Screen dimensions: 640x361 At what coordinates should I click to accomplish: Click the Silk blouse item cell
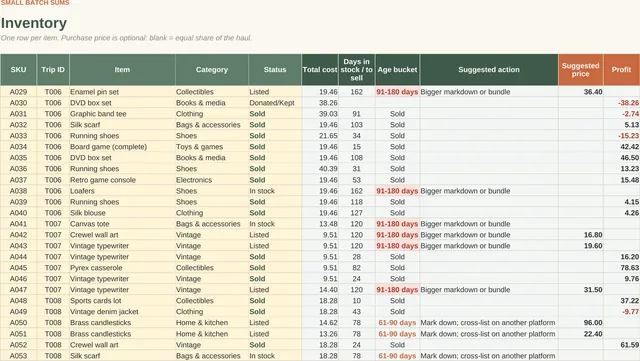point(122,213)
